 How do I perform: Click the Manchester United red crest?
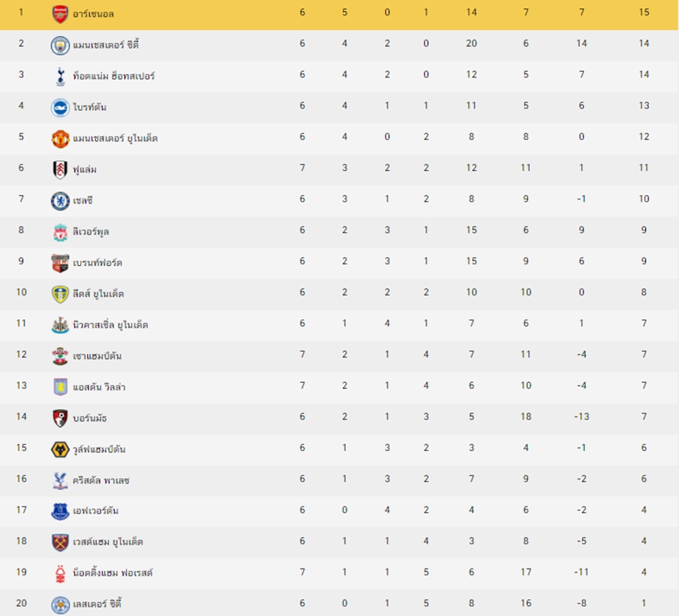coord(60,139)
